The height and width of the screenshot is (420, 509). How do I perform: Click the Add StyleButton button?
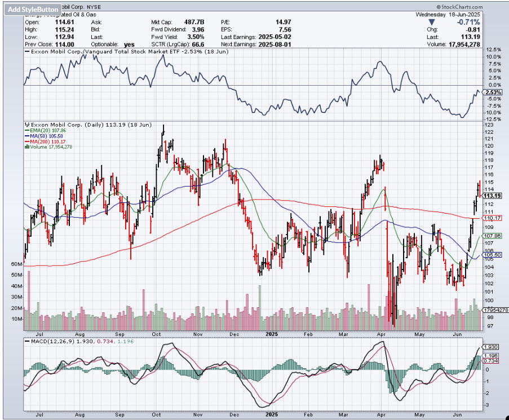(x=33, y=10)
